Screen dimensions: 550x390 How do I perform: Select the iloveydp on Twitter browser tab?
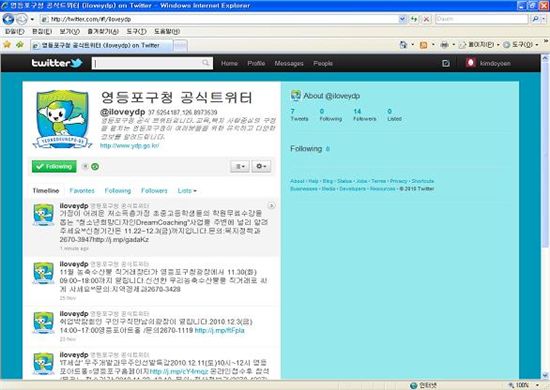coord(101,45)
